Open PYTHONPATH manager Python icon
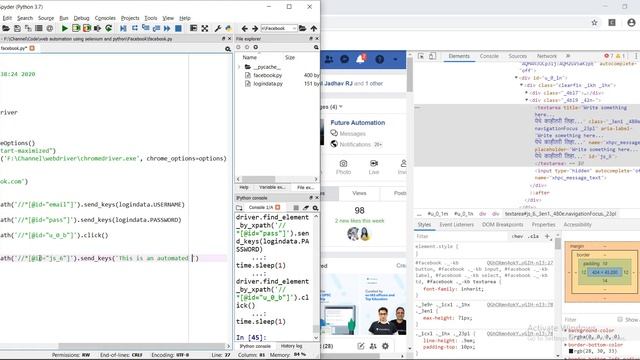Viewport: 640px width, 360px height. (229, 28)
